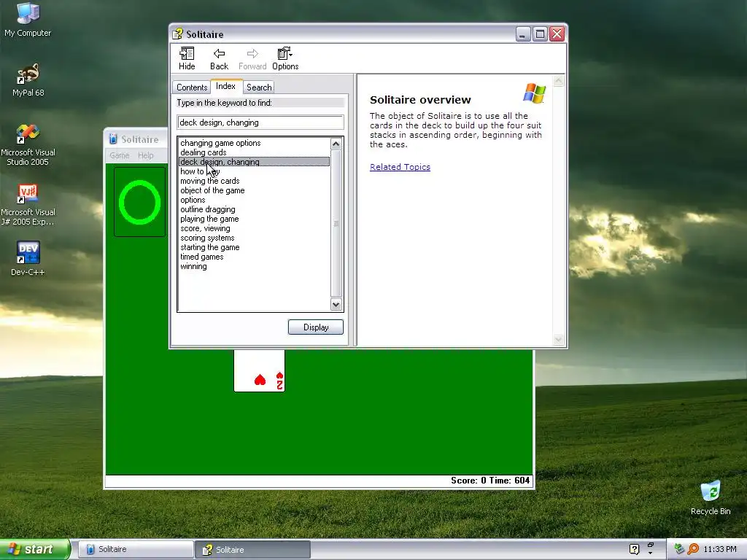The height and width of the screenshot is (560, 747).
Task: Click the taskbar clock showing 11:33 PM
Action: [720, 550]
